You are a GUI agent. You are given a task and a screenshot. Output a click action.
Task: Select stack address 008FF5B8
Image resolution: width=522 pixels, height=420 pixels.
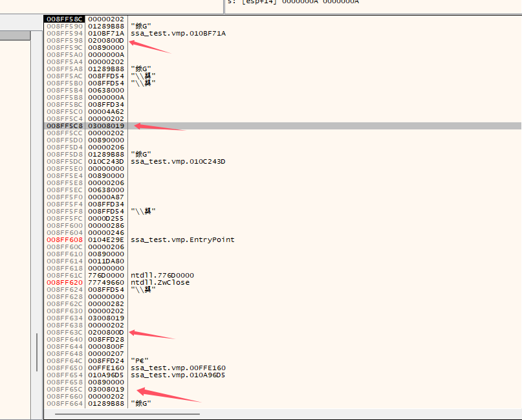[64, 97]
